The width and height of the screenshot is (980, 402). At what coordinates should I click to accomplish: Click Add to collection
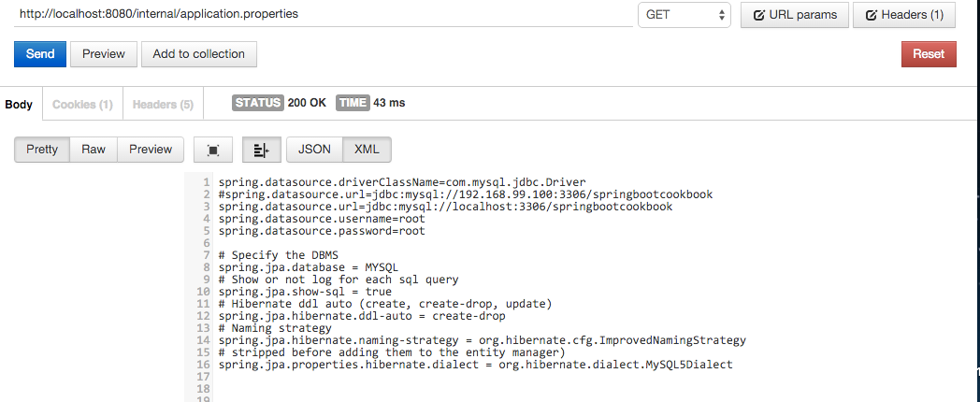pos(198,54)
